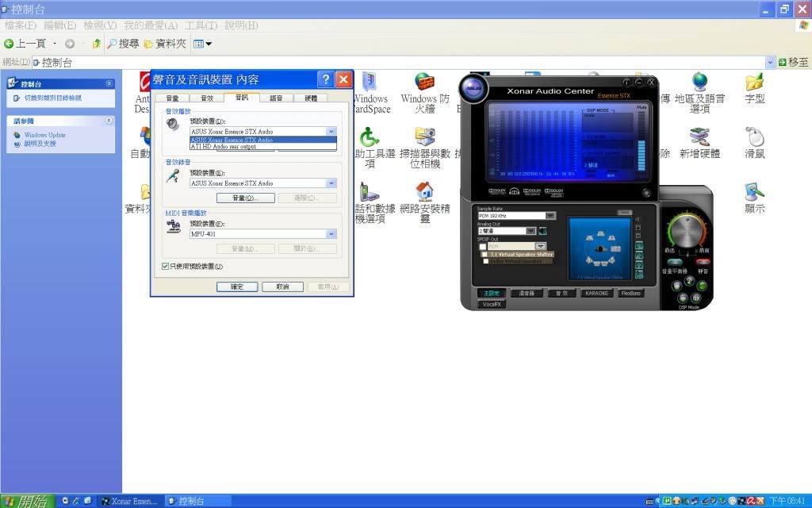Open Network Setup Wizard house icon

click(x=425, y=192)
